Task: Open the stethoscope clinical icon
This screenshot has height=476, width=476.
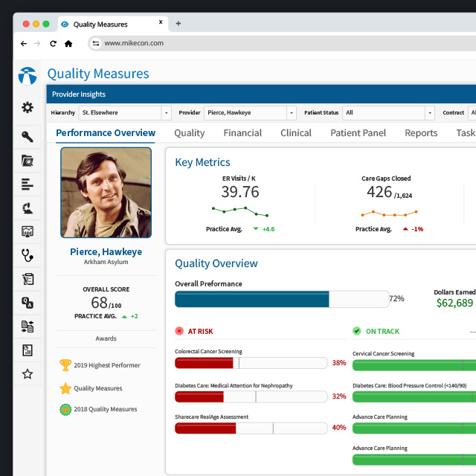Action: click(28, 255)
